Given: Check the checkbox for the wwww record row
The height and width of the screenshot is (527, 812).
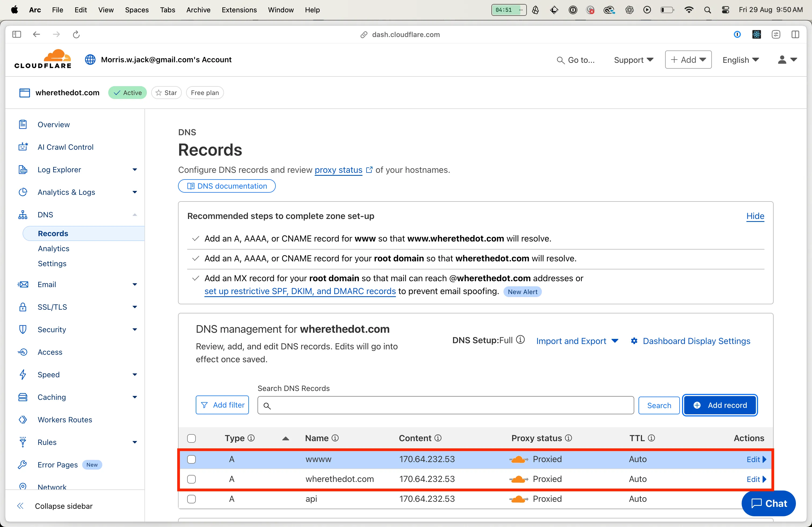Looking at the screenshot, I should click(x=191, y=459).
